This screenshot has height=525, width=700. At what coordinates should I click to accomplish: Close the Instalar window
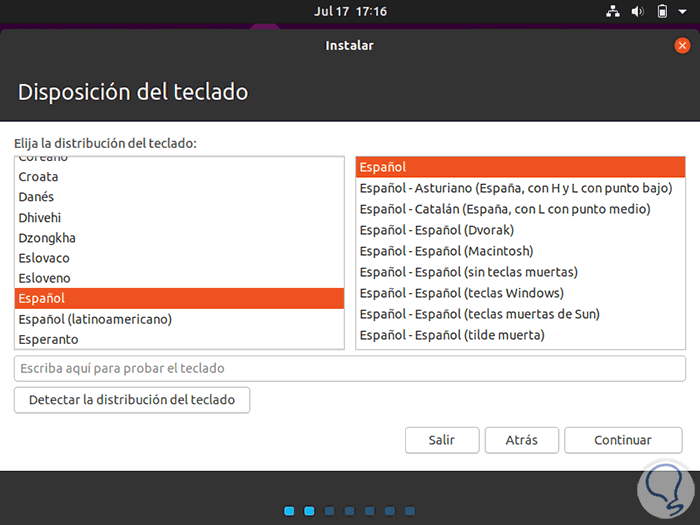click(682, 46)
